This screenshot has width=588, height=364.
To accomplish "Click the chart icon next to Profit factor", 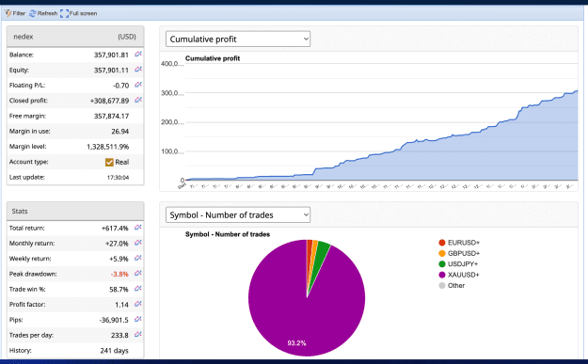I will (x=138, y=304).
